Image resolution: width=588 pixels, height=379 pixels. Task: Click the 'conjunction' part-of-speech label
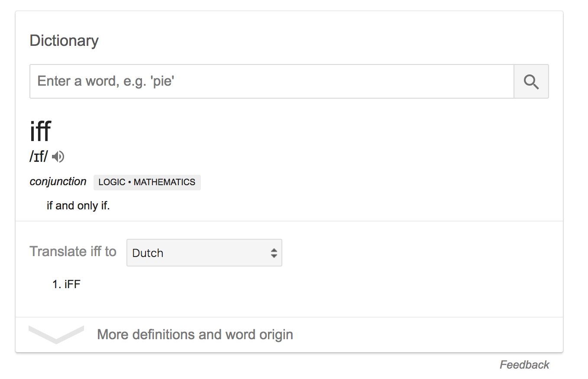point(58,182)
